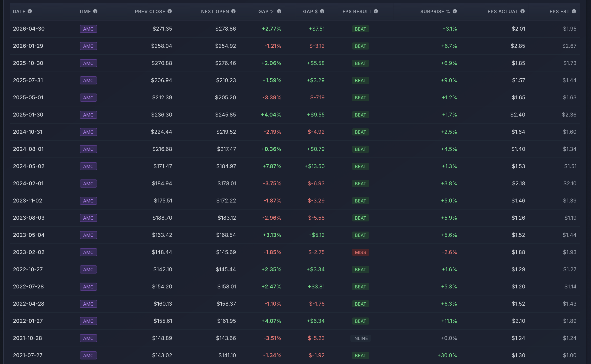Select the date 2022-10-27
Screen dimensions: 591x364
[x=28, y=269]
